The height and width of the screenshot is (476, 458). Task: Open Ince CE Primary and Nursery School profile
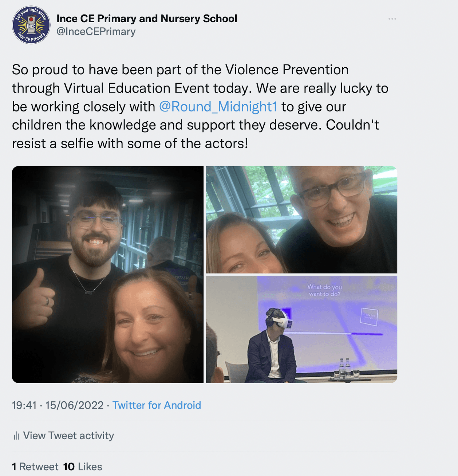tap(147, 19)
